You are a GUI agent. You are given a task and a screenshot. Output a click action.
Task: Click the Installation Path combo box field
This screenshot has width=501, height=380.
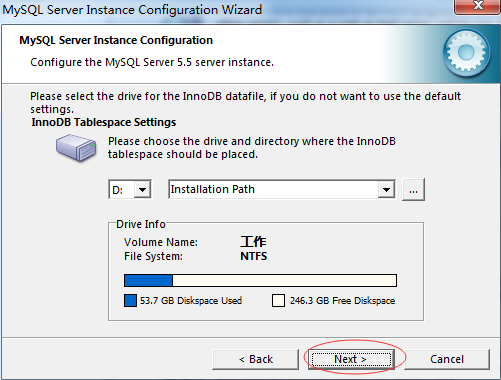point(282,190)
